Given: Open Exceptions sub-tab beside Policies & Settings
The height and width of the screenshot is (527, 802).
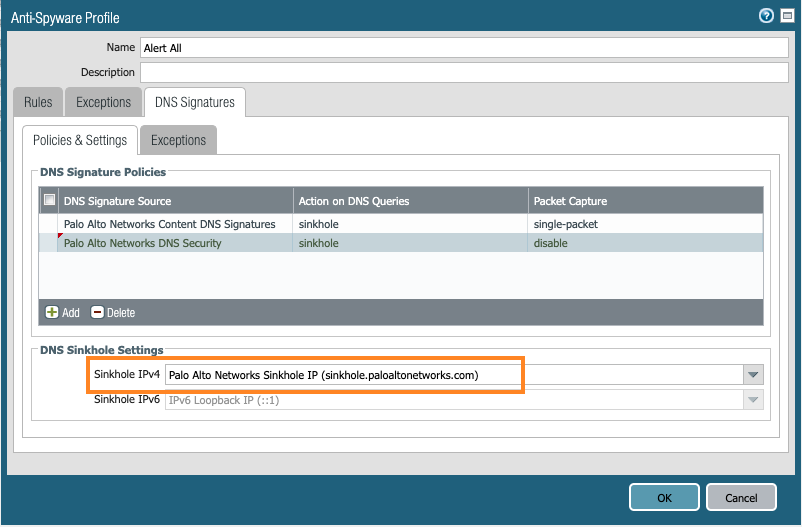Looking at the screenshot, I should [178, 140].
